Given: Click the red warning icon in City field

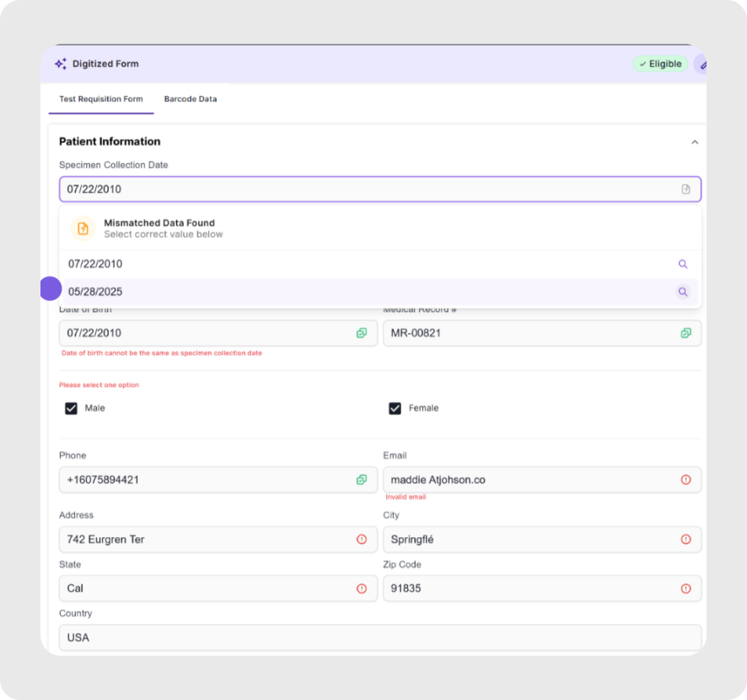Looking at the screenshot, I should pos(685,540).
